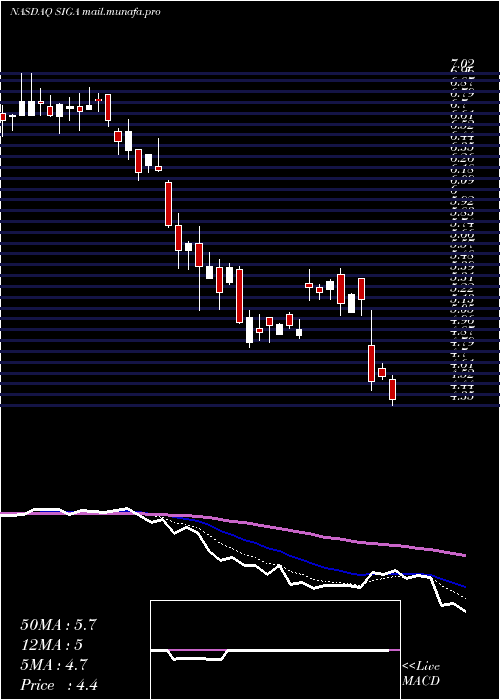The width and height of the screenshot is (500, 700).
Task: Click the "<<Live MACD" label
Action: [421, 674]
